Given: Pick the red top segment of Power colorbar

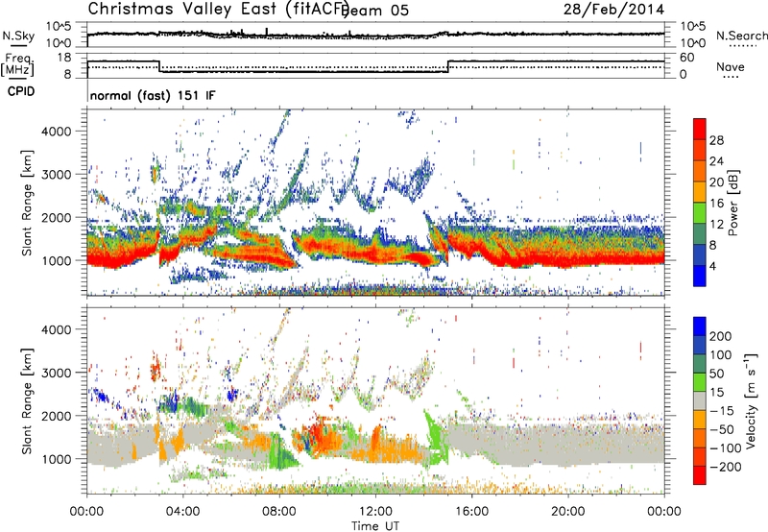Looking at the screenshot, I should coord(700,129).
